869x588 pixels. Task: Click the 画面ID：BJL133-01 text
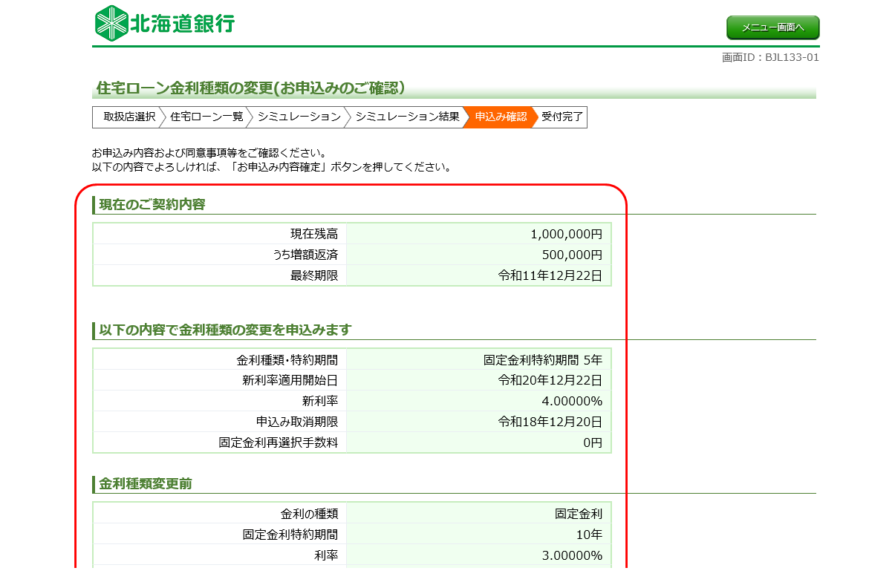pyautogui.click(x=770, y=58)
